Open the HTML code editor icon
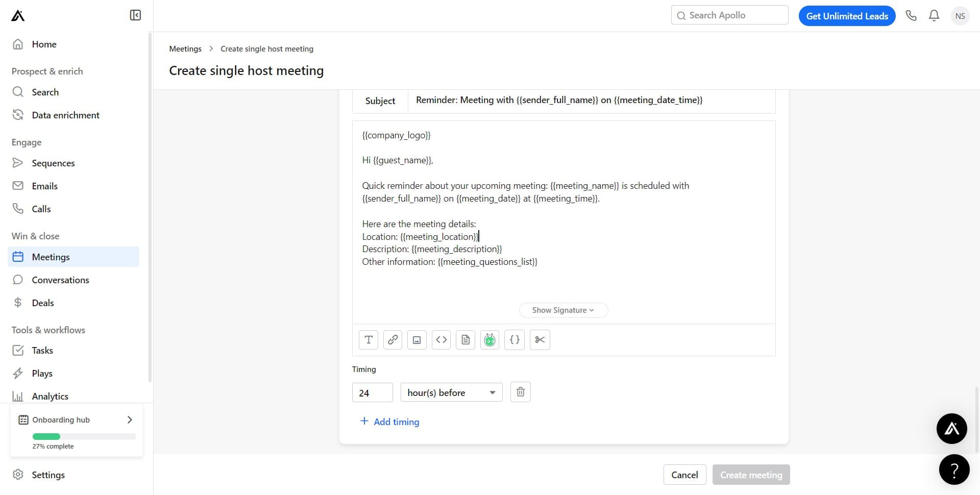The width and height of the screenshot is (980, 495). (x=441, y=339)
